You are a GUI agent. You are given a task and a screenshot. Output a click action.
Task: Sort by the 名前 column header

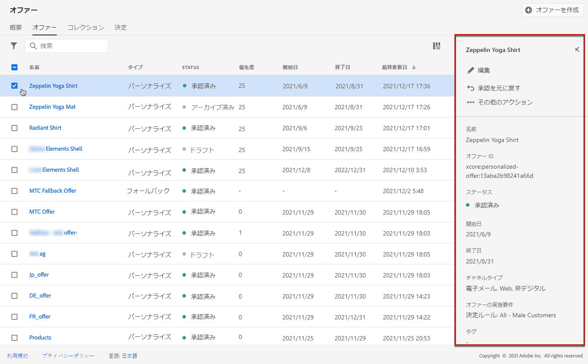coord(35,67)
